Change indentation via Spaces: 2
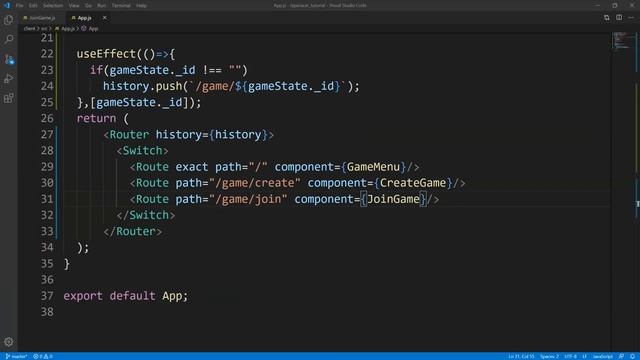Screen dimensions: 640x360 pyautogui.click(x=549, y=356)
